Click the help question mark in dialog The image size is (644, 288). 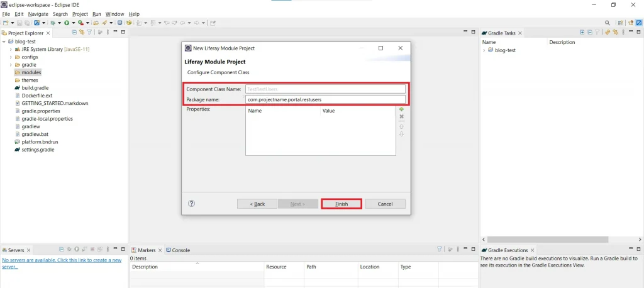pyautogui.click(x=191, y=203)
